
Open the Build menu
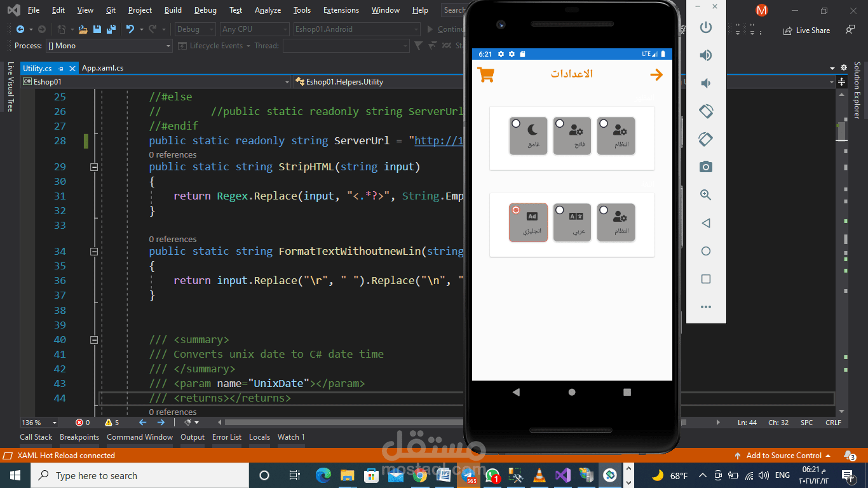[x=173, y=10]
